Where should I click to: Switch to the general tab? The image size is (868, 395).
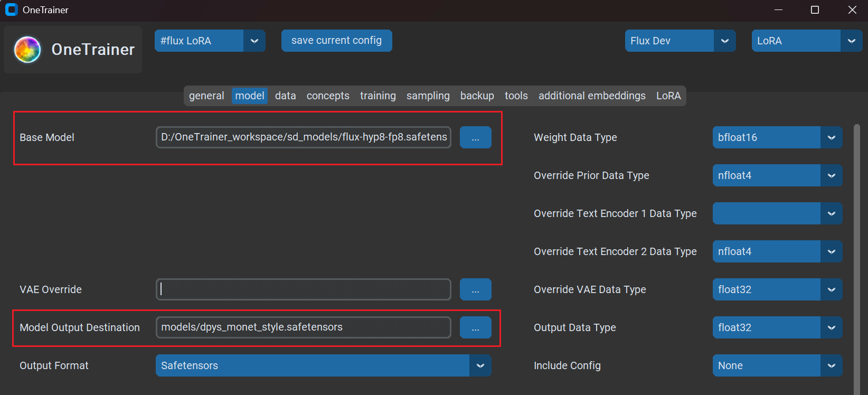click(206, 96)
